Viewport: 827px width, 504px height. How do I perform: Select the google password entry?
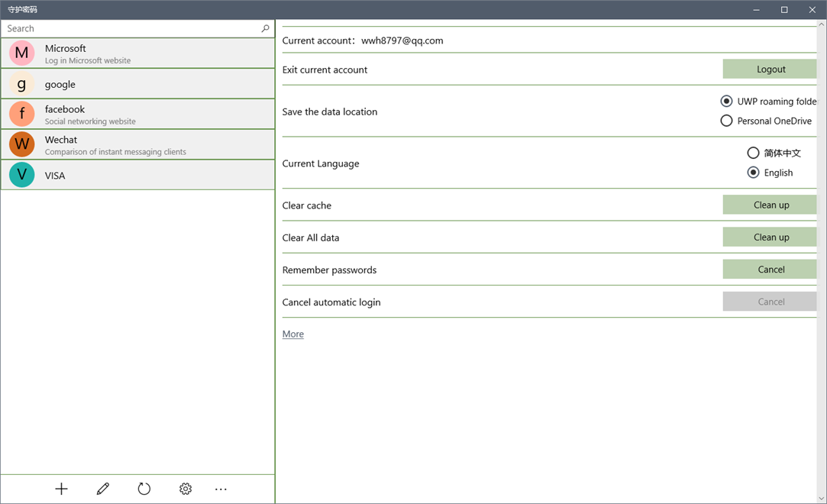tap(137, 84)
